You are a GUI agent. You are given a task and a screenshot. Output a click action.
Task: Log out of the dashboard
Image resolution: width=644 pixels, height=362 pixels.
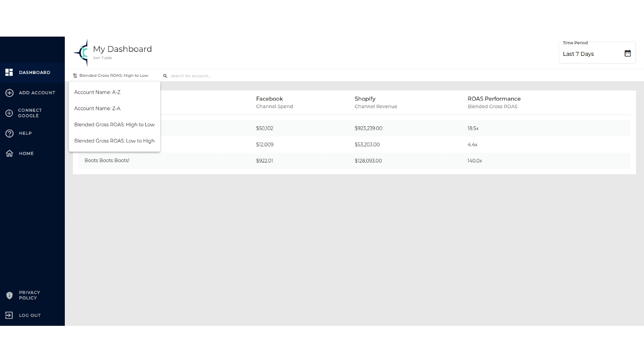click(x=32, y=315)
